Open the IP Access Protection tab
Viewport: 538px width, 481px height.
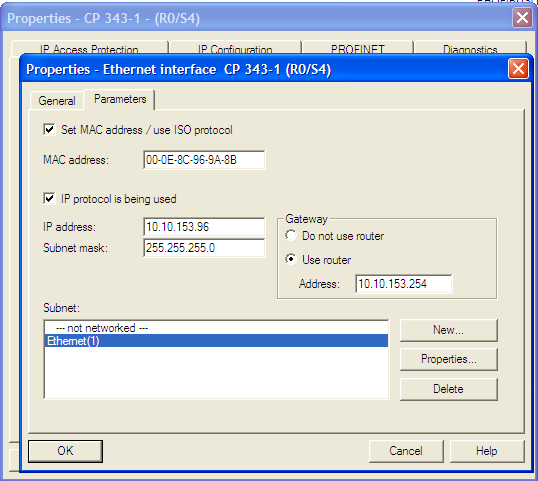point(89,49)
